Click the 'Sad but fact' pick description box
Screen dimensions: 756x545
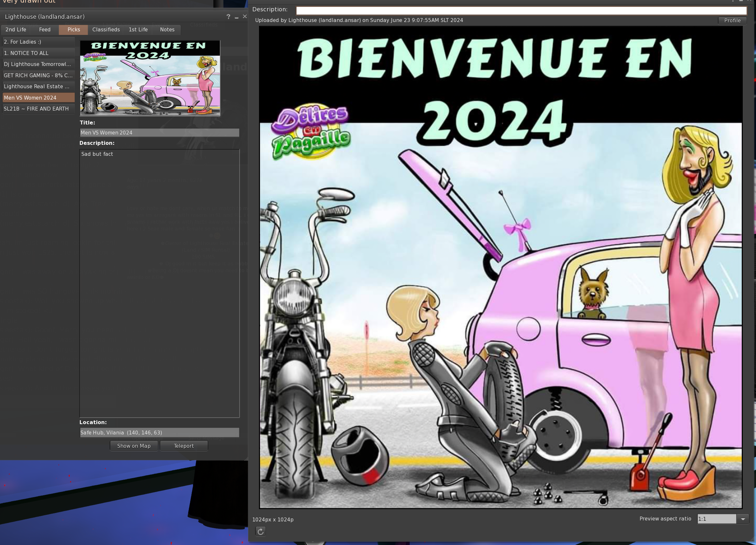(159, 283)
